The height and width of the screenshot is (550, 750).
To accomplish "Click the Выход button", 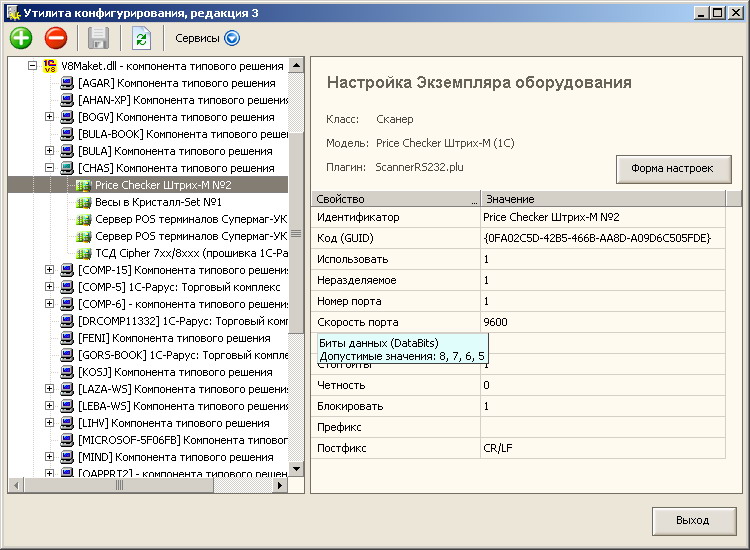I will click(x=692, y=520).
